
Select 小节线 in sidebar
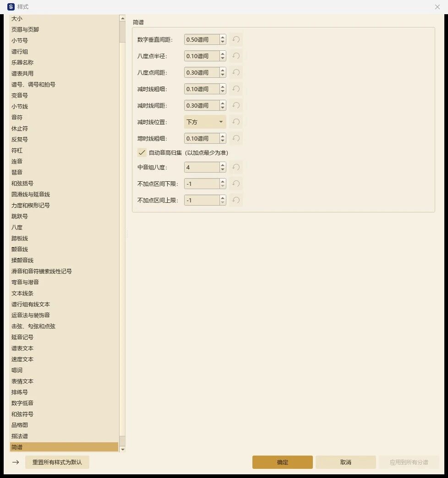64,106
